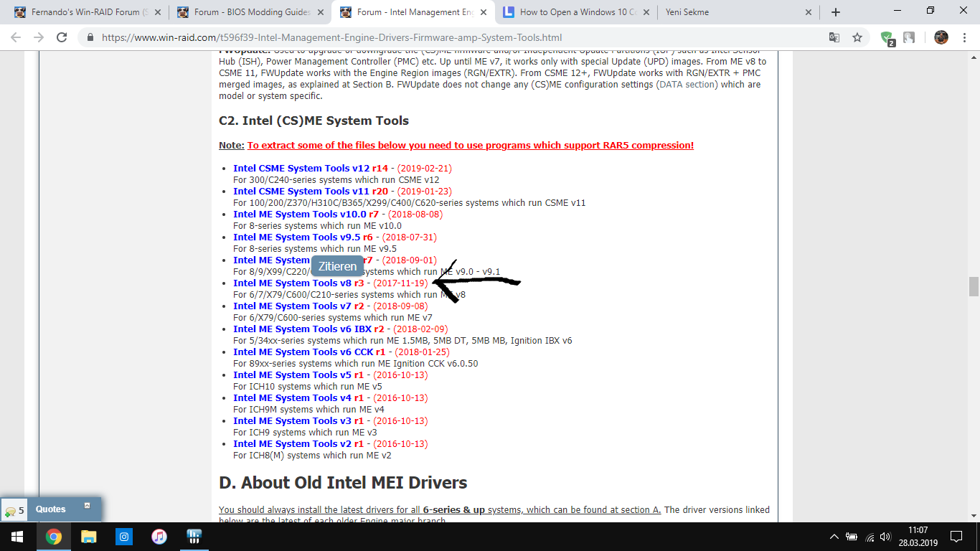Click the Chrome taskbar icon
Image resolution: width=980 pixels, height=551 pixels.
[53, 537]
